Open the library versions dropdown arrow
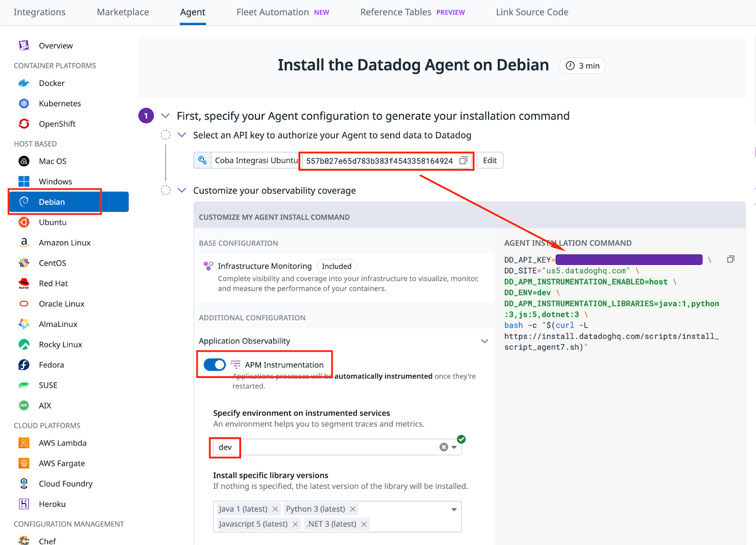This screenshot has height=545, width=756. point(454,509)
